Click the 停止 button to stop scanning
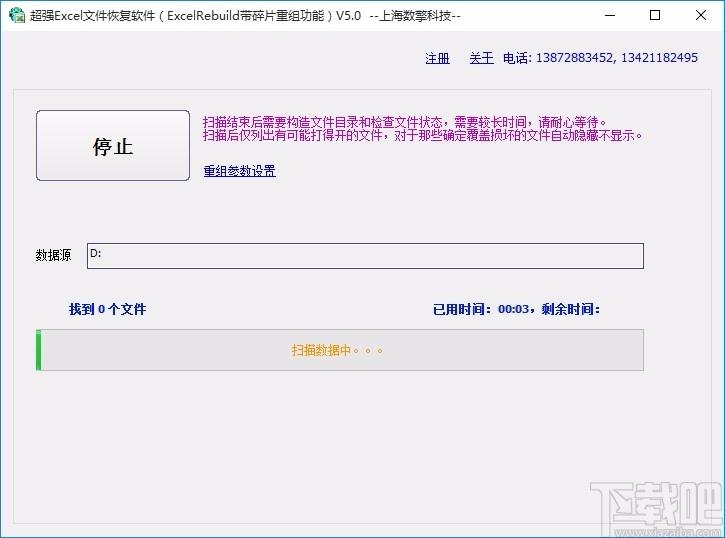This screenshot has width=725, height=538. pyautogui.click(x=113, y=146)
